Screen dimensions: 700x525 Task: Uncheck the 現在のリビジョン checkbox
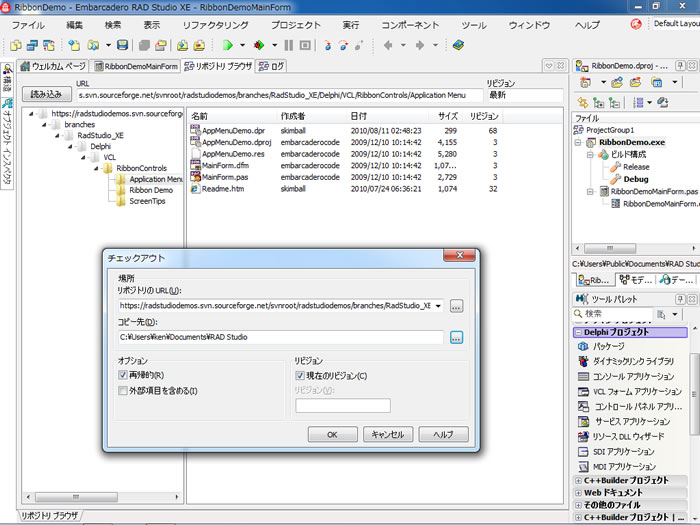coord(300,376)
